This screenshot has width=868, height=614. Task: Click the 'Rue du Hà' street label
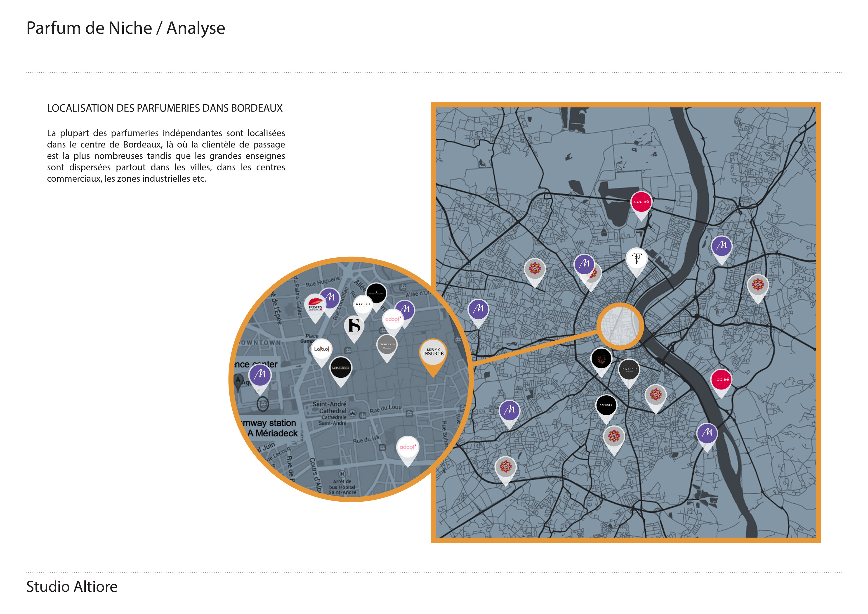coord(366,439)
